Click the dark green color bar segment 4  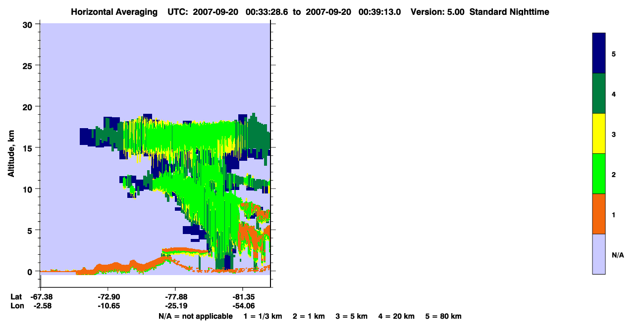pos(599,94)
